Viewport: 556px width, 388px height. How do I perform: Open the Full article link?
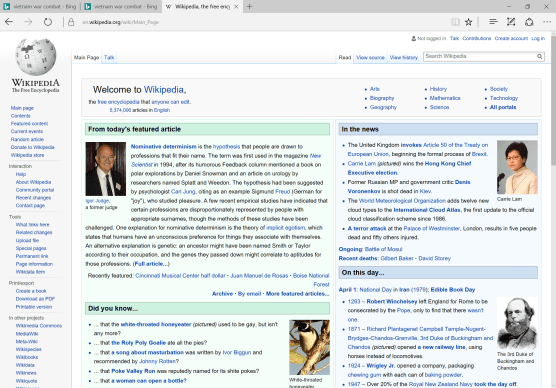151,264
